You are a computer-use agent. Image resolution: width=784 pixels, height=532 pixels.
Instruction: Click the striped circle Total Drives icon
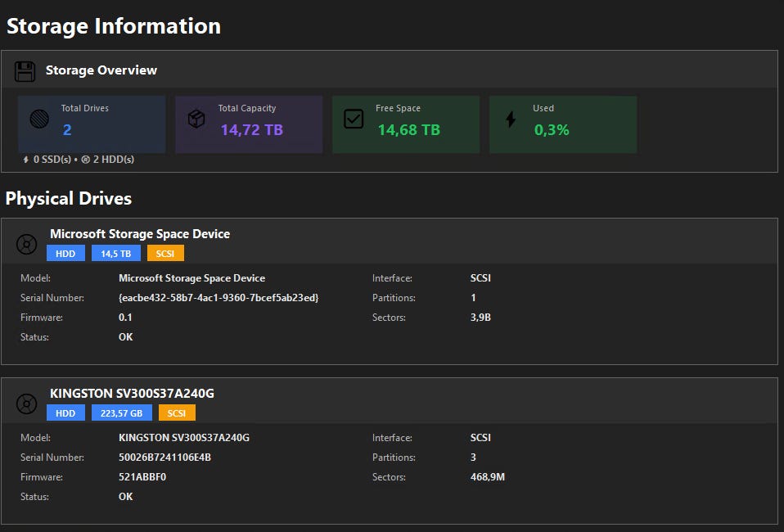click(39, 119)
